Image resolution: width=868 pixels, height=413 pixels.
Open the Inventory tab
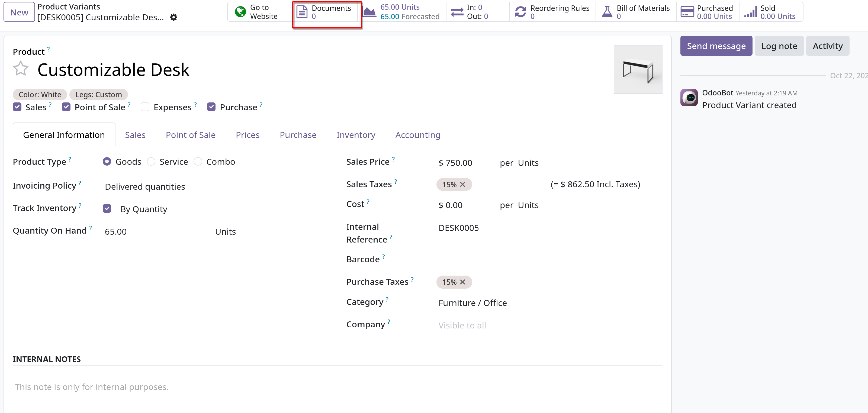pyautogui.click(x=355, y=135)
